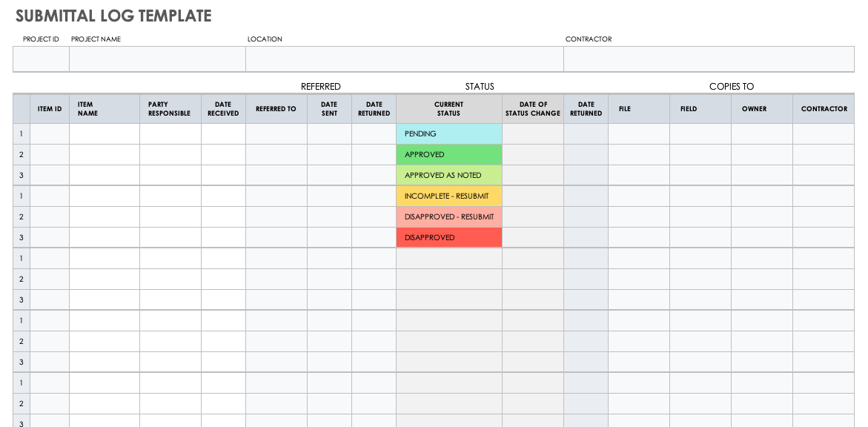Click the Location input field
The width and height of the screenshot is (868, 427).
click(405, 59)
